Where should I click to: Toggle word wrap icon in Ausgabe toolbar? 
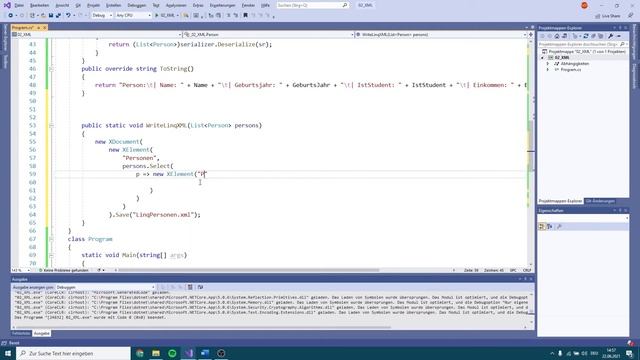point(200,287)
